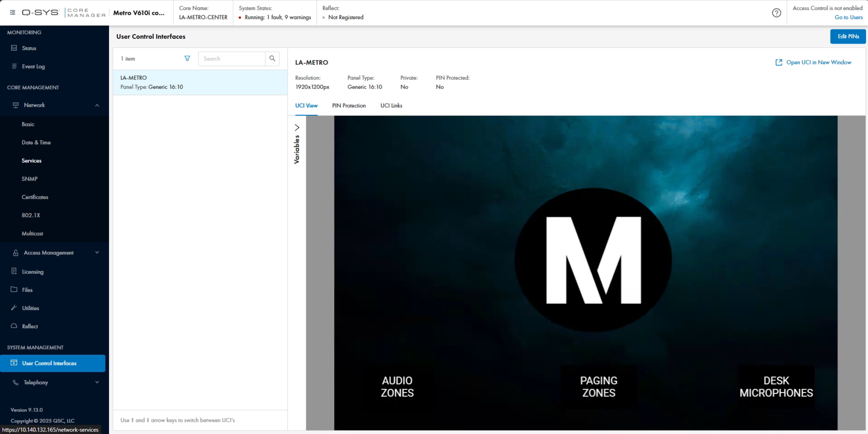Screen dimensions: 868x434
Task: Click the Utilities wrench icon
Action: coord(14,307)
